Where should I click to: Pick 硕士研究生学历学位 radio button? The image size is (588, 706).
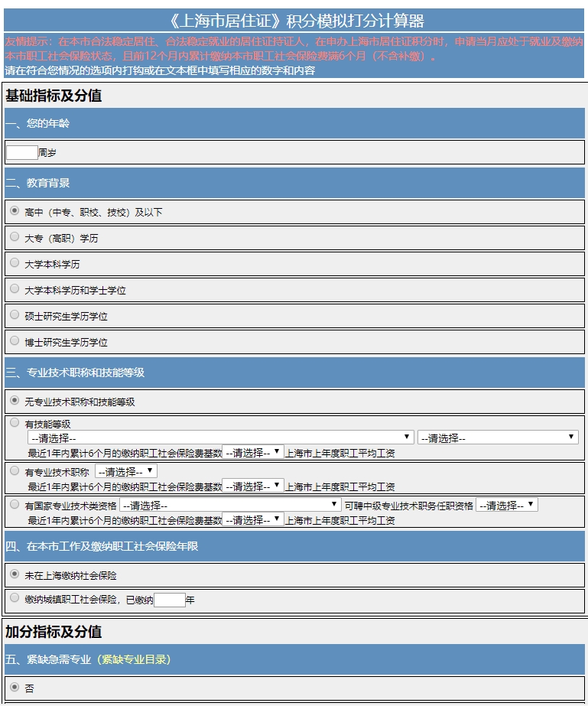(15, 315)
